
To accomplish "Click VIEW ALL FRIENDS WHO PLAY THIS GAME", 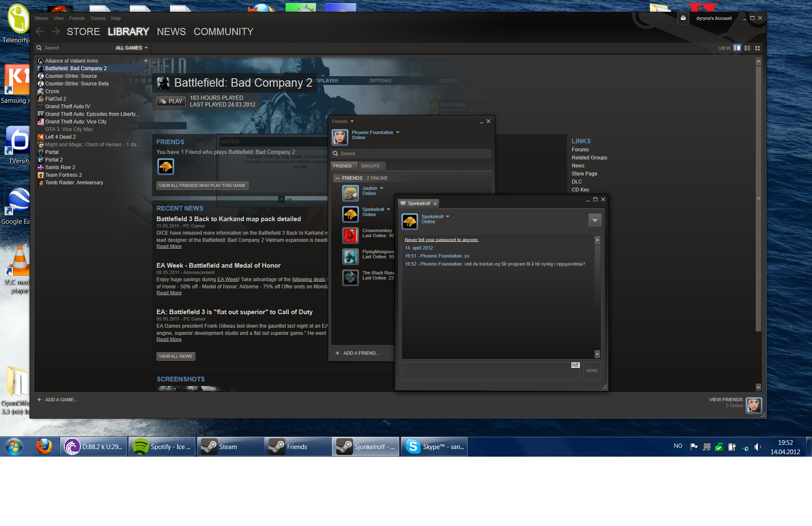I will [202, 185].
